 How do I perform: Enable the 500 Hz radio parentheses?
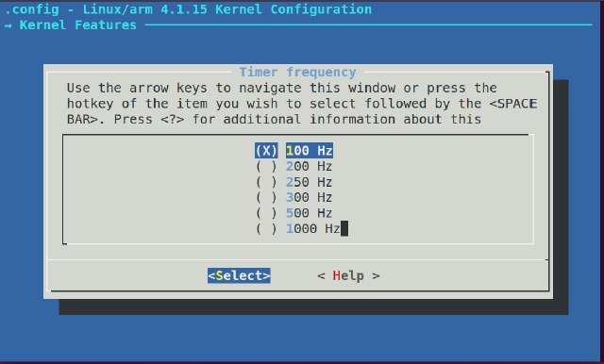tap(266, 213)
